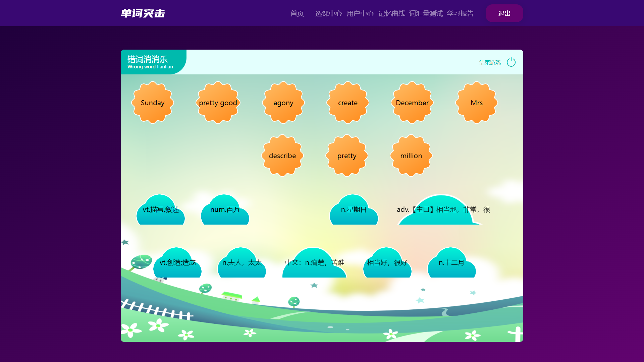Go to 选课中心 in navigation
Viewport: 644px width, 362px height.
click(x=328, y=13)
